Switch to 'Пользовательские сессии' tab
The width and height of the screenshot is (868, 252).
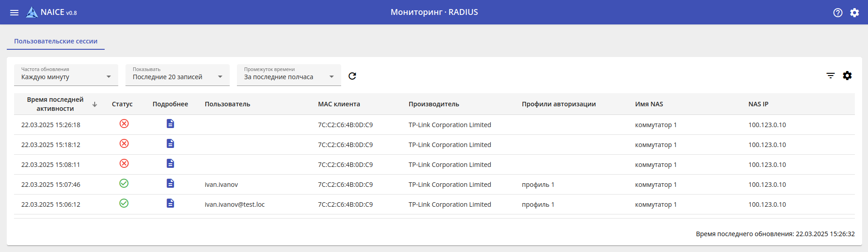click(x=56, y=41)
